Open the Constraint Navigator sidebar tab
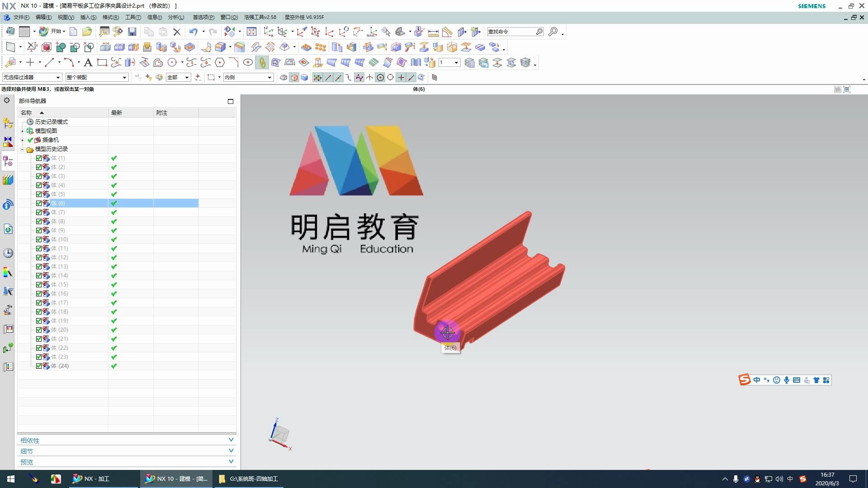The width and height of the screenshot is (868, 488). [x=8, y=142]
